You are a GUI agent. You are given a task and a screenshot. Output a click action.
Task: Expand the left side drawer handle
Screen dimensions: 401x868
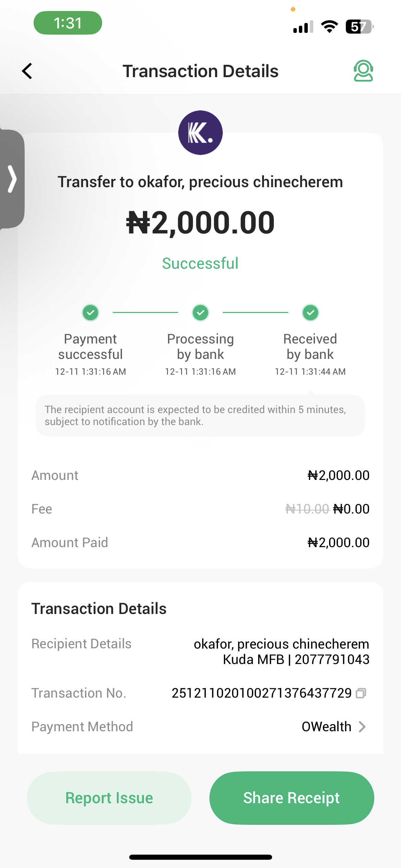pos(12,179)
